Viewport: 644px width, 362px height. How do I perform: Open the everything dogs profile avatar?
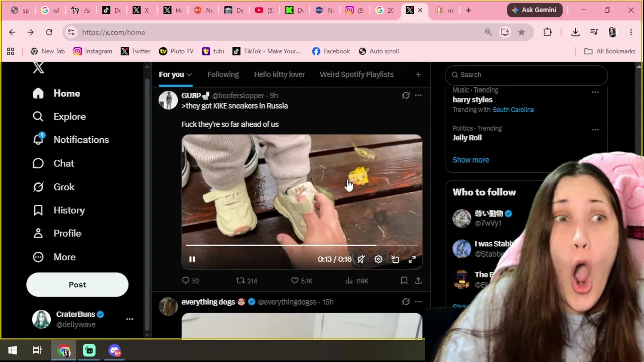pyautogui.click(x=169, y=306)
